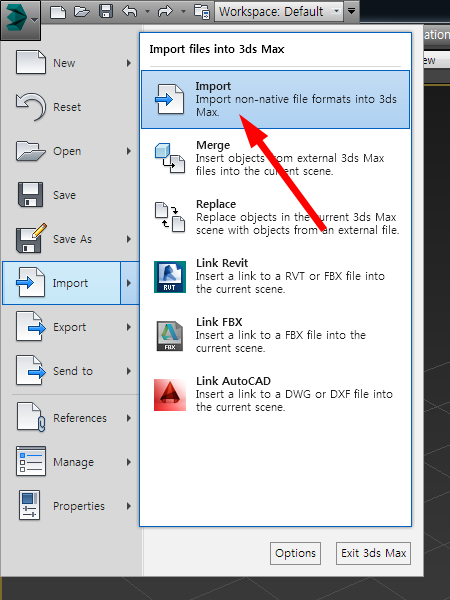Click the Merge cube icon

click(x=170, y=158)
